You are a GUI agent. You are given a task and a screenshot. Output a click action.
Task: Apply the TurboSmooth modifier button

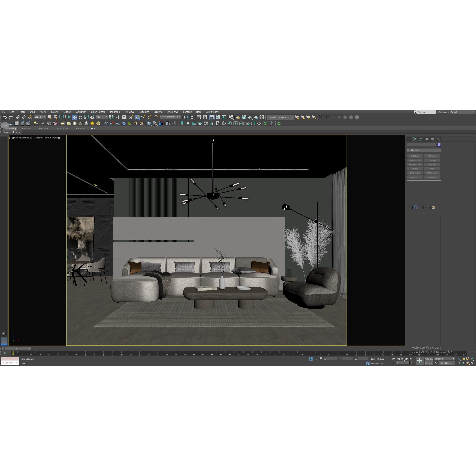click(x=415, y=160)
